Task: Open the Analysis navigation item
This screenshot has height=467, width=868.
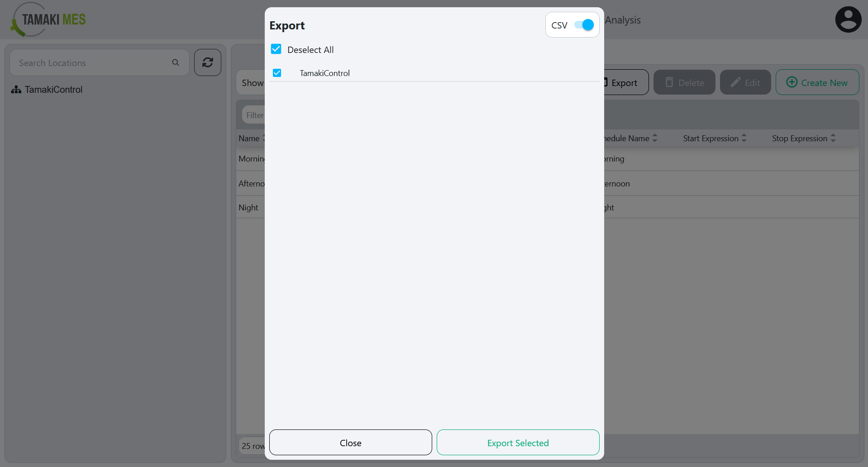Action: (x=623, y=20)
